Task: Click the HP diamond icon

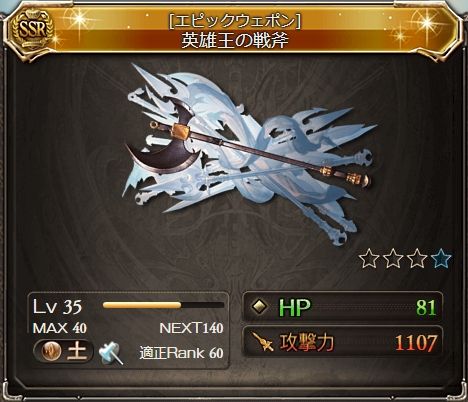Action: (260, 306)
